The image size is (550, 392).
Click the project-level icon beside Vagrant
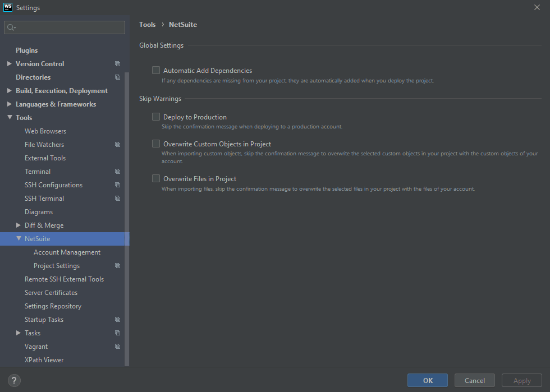[117, 347]
